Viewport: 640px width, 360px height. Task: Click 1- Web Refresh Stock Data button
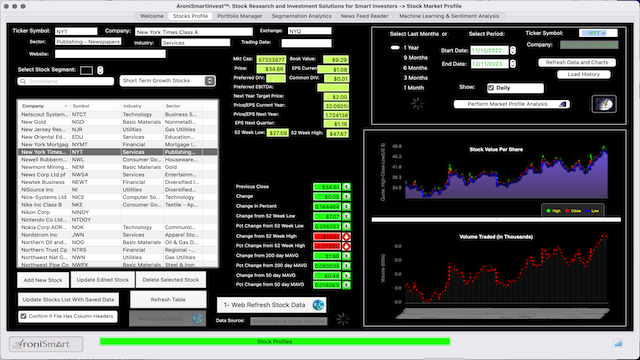click(x=271, y=305)
